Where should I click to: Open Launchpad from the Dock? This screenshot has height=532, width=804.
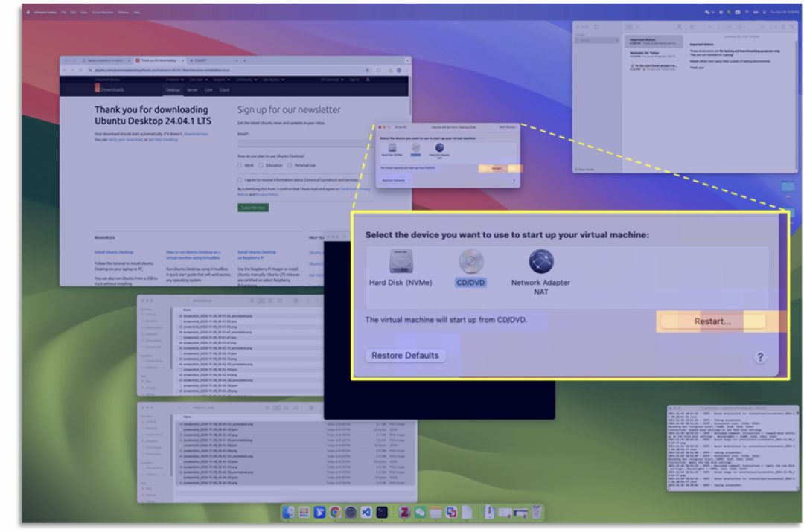(304, 512)
